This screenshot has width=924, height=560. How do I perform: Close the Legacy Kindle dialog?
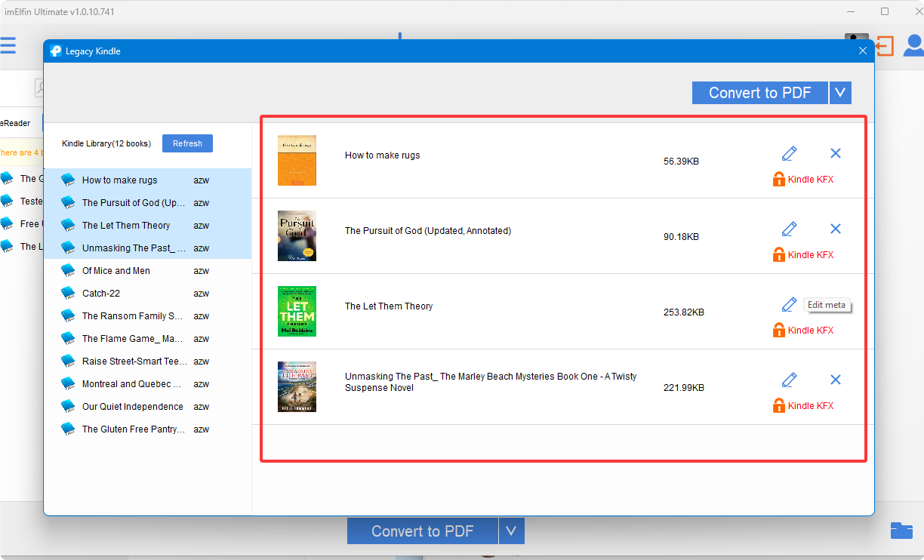[863, 51]
